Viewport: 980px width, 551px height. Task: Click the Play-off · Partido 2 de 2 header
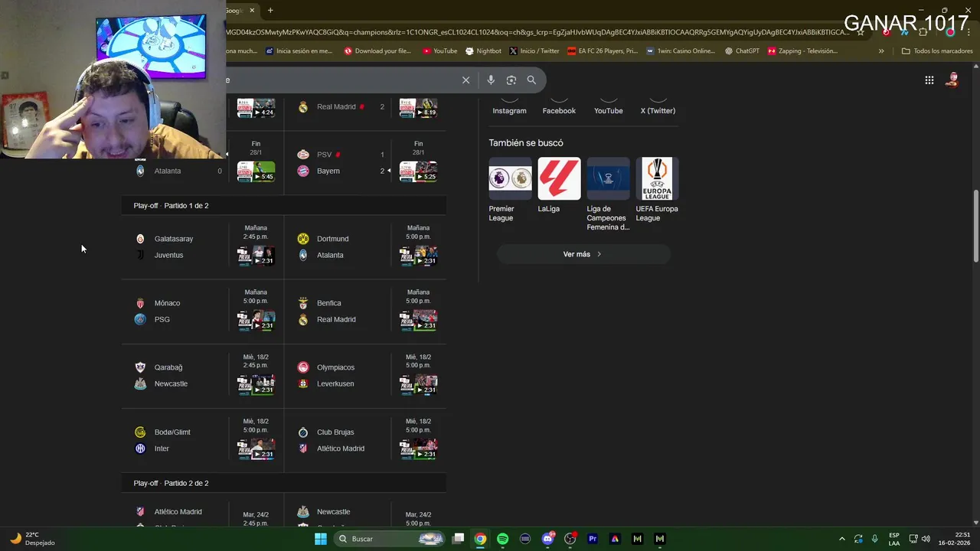171,484
